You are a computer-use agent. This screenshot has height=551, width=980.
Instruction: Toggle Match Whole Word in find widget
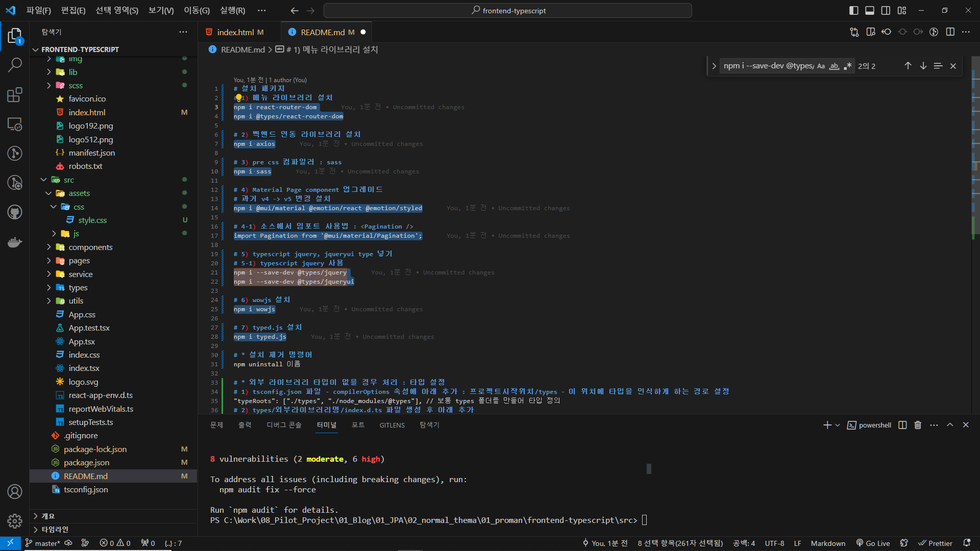tap(834, 66)
